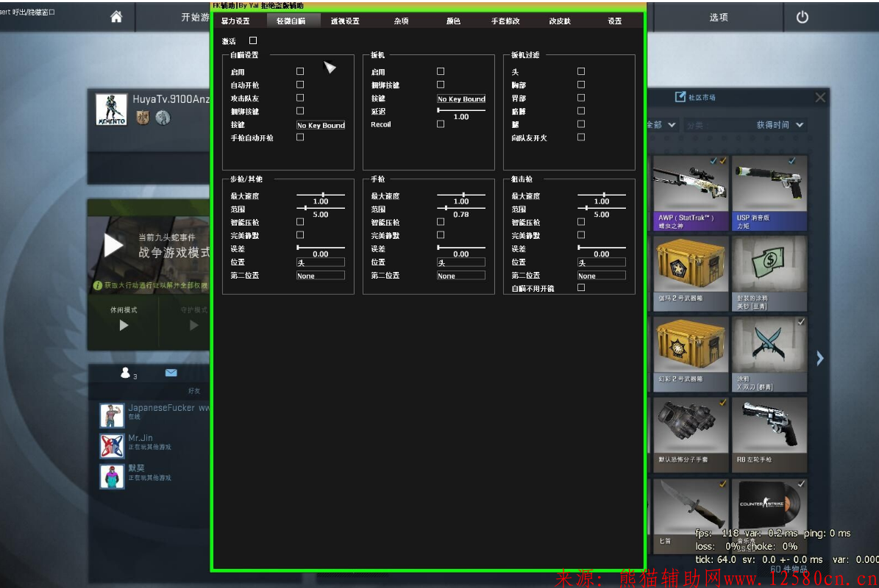Click the Home icon in top bar
Screen dimensions: 879x588
point(116,18)
